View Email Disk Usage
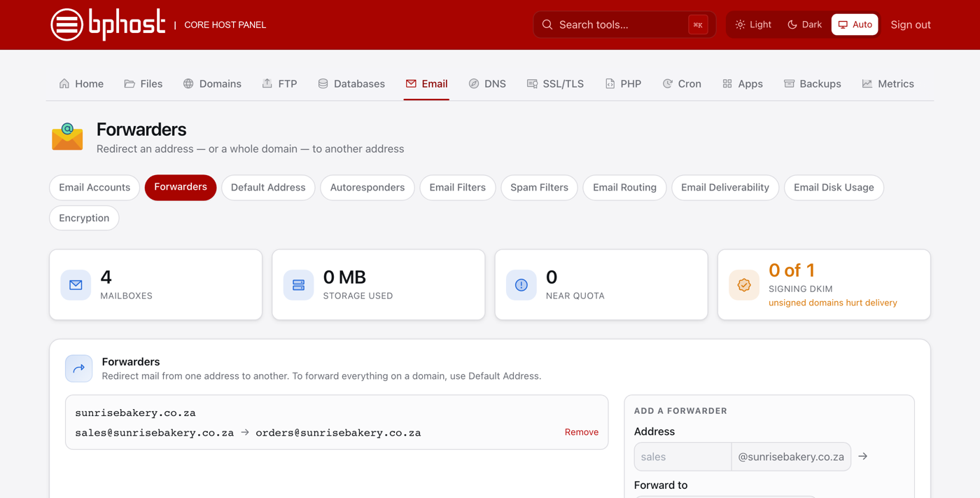Screen dimensions: 980x498 pos(834,188)
